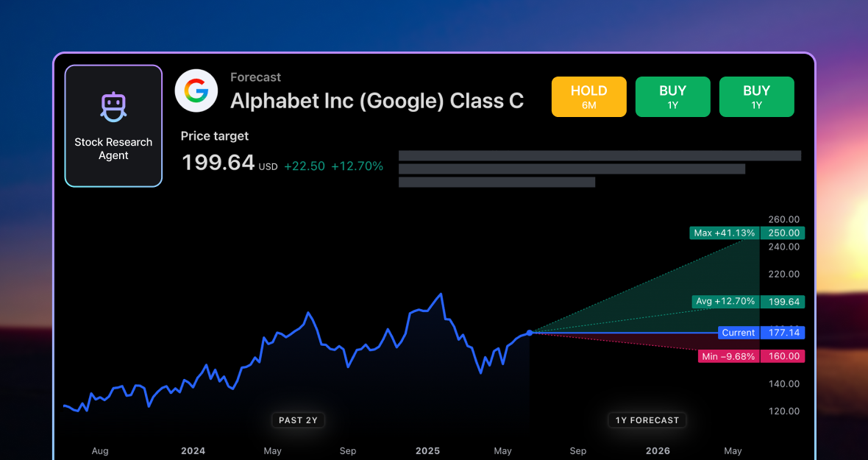Click the 2026 label on time axis
The height and width of the screenshot is (460, 868).
658,451
